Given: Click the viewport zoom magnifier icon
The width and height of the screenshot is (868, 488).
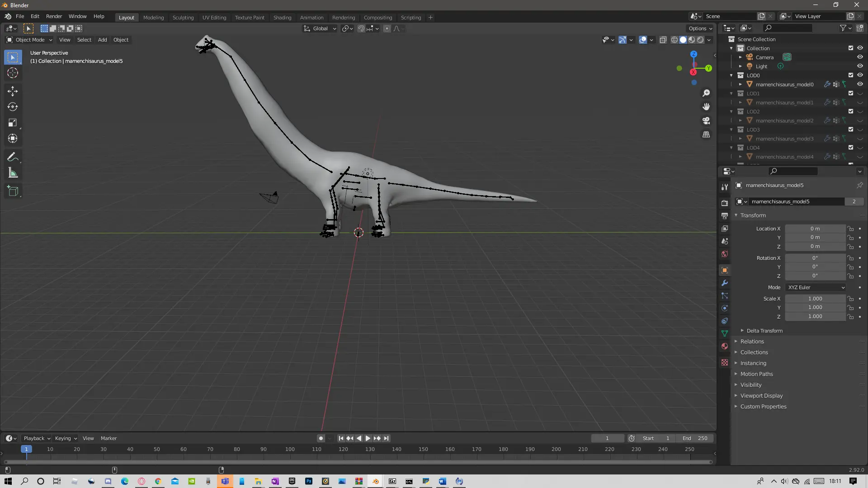Looking at the screenshot, I should click(x=706, y=93).
